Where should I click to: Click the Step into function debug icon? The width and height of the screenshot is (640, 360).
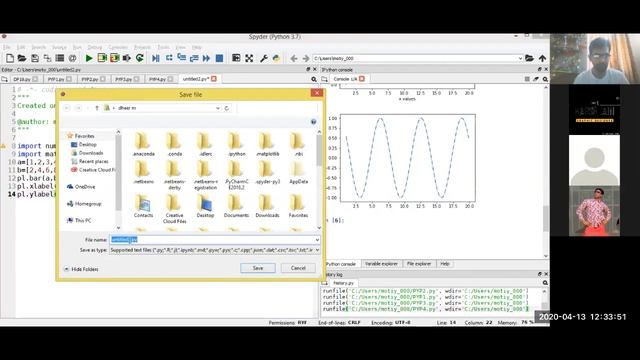[x=181, y=58]
